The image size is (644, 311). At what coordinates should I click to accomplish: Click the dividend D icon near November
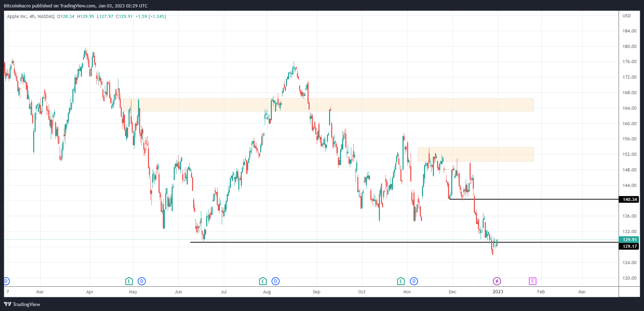pos(414,281)
